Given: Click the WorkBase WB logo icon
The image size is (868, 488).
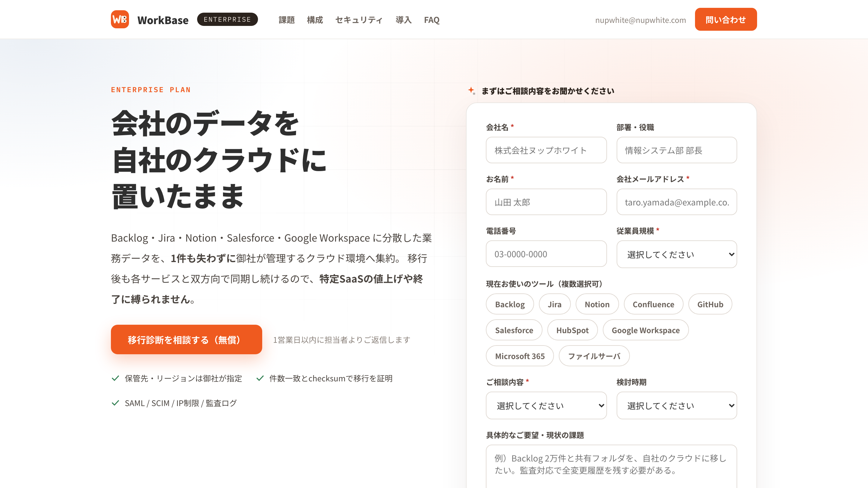Looking at the screenshot, I should pos(120,19).
